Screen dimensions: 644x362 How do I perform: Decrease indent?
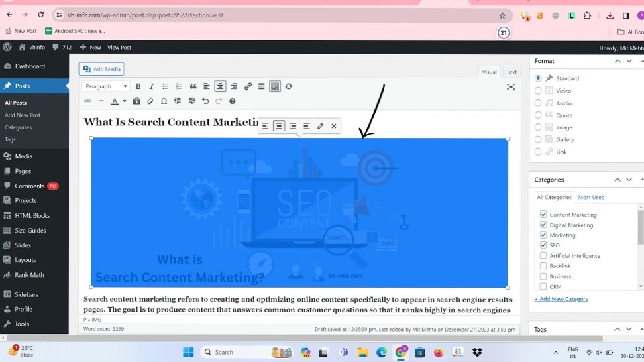coord(177,101)
